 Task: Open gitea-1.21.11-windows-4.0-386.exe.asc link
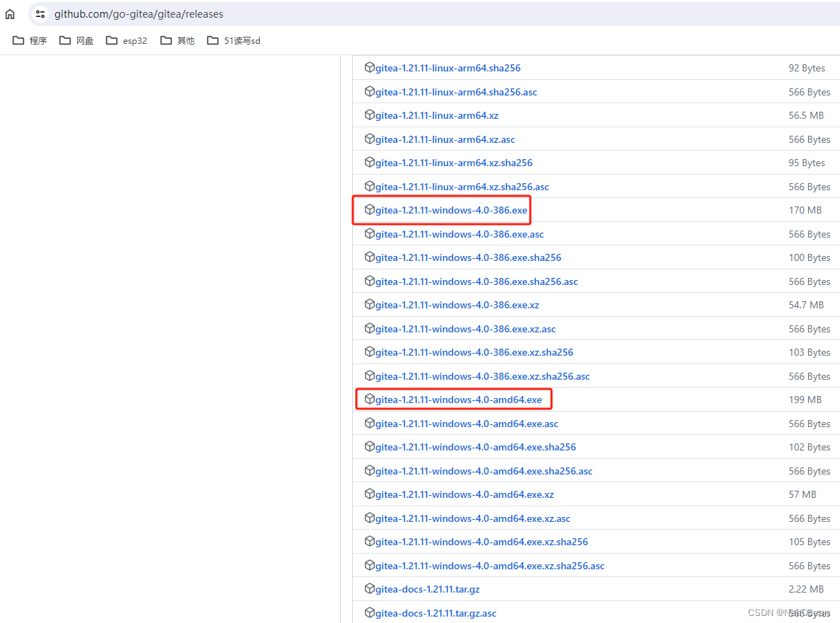(x=460, y=234)
